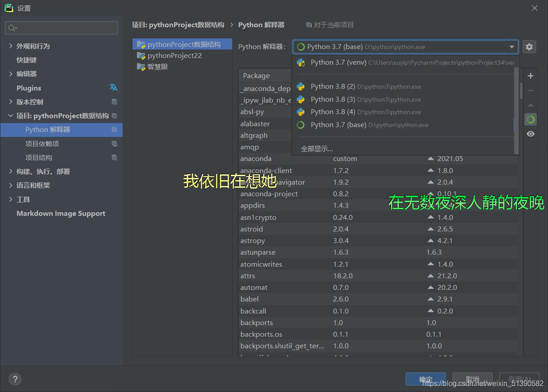The height and width of the screenshot is (392, 548).
Task: Click the project-scope icon beside Python 解释器
Action: coord(114,130)
